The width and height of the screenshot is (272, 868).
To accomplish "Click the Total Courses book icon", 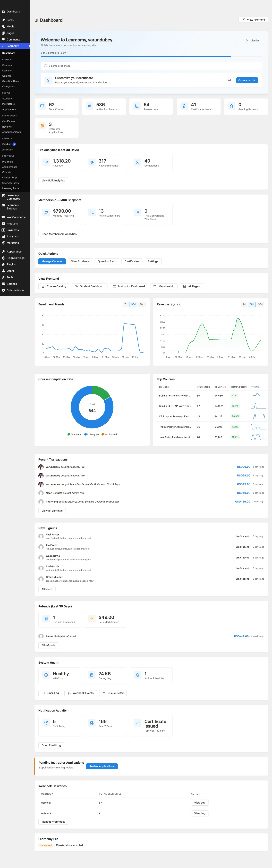I will pos(42,106).
